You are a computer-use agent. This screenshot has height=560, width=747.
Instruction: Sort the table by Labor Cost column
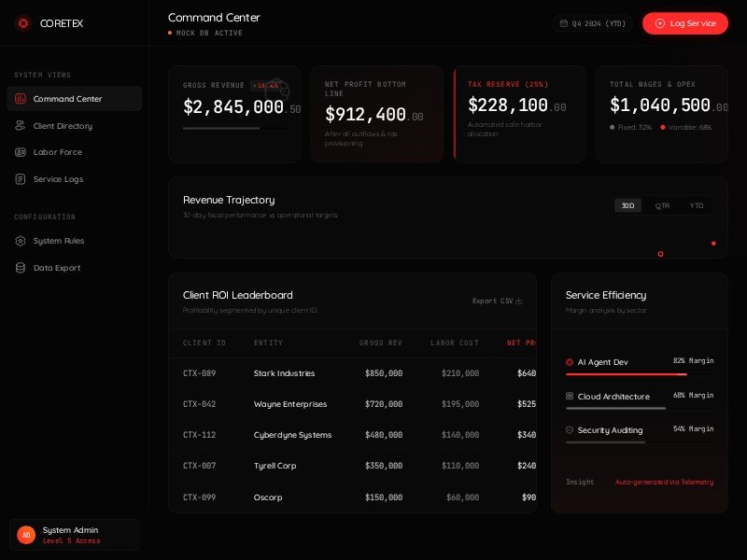455,343
